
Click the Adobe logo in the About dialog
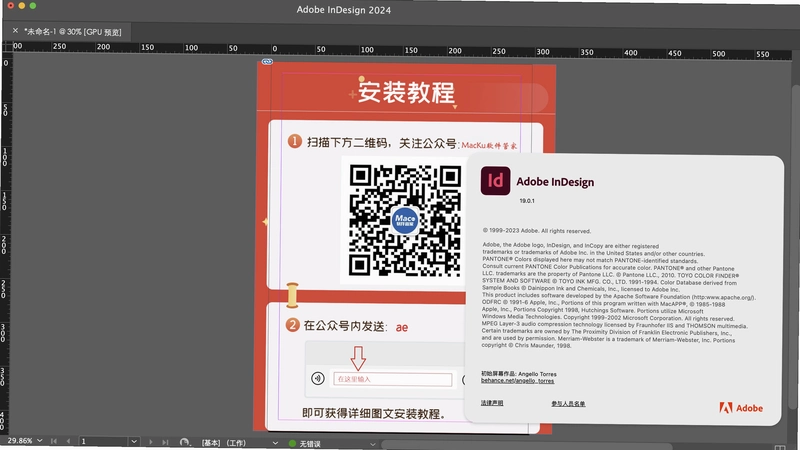(x=741, y=408)
